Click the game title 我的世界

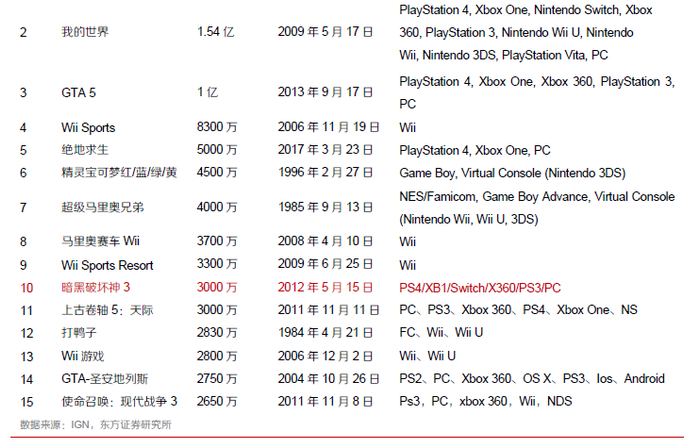(85, 32)
